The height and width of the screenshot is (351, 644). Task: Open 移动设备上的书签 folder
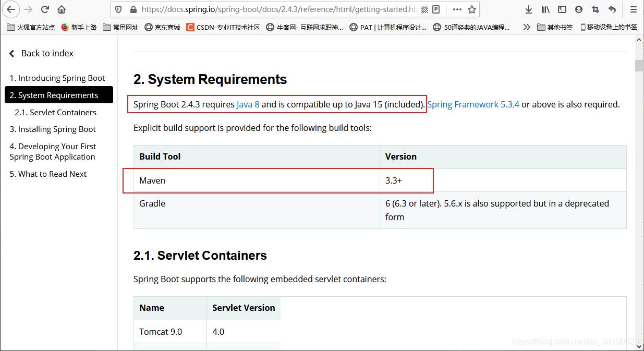pos(609,27)
